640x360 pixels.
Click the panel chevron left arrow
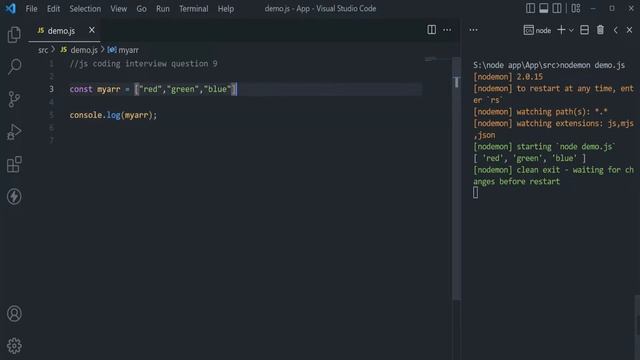point(616,30)
